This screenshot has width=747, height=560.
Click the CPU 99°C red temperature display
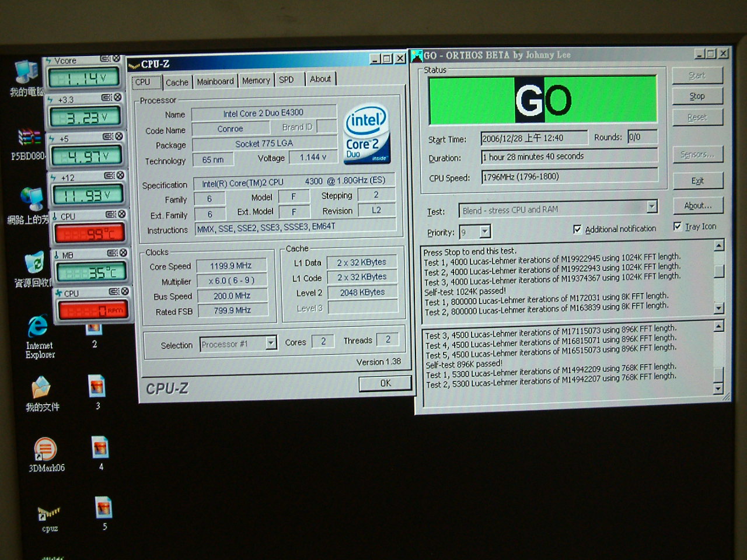90,234
